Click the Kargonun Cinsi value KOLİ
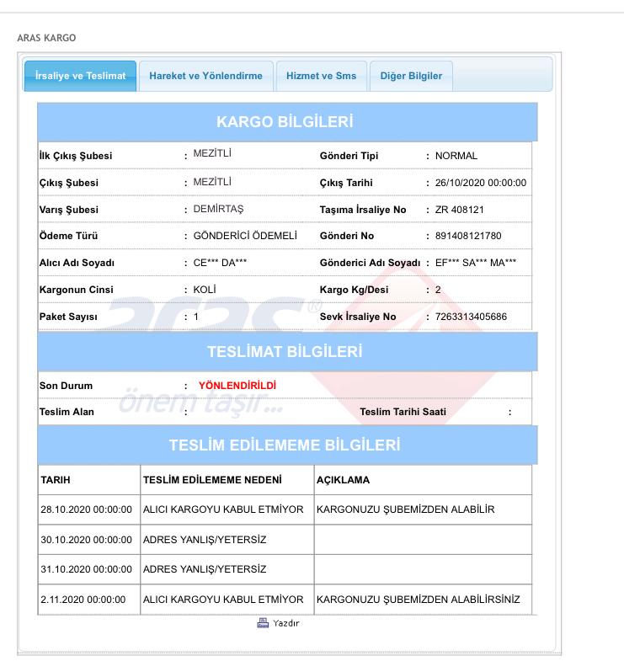 (x=205, y=290)
